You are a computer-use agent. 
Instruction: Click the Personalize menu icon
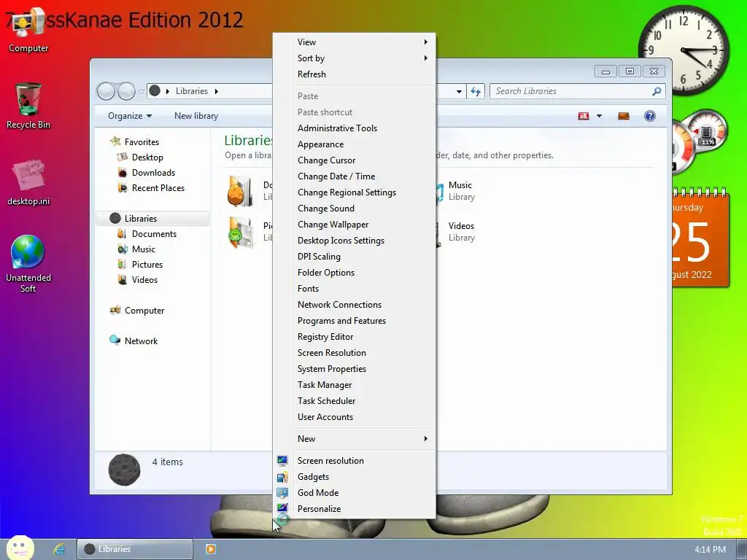(282, 508)
